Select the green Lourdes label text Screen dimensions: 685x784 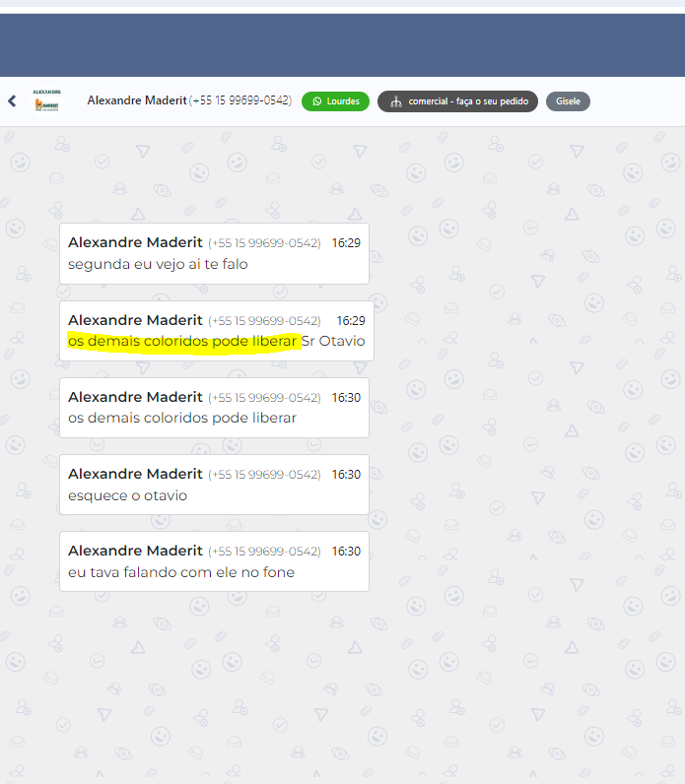(343, 101)
